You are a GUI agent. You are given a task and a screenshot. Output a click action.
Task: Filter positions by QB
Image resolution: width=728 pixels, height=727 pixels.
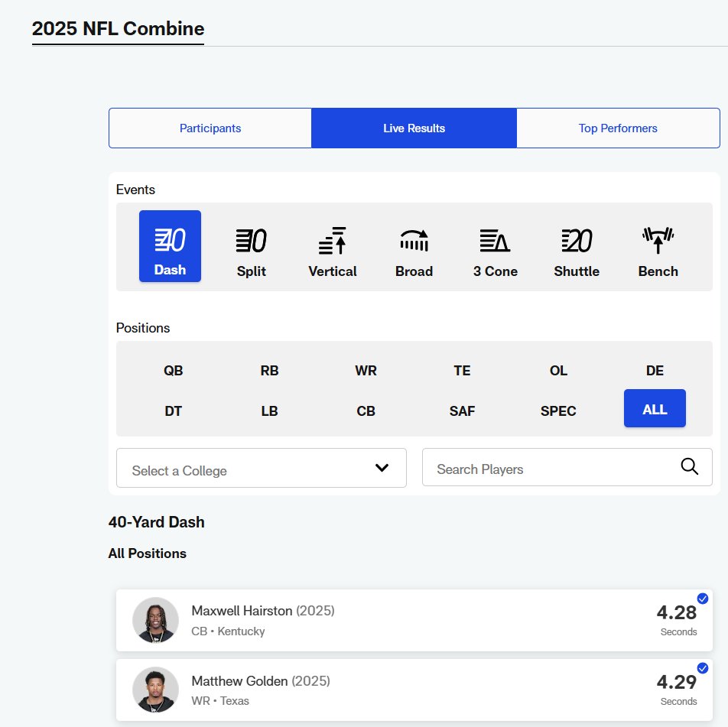173,371
